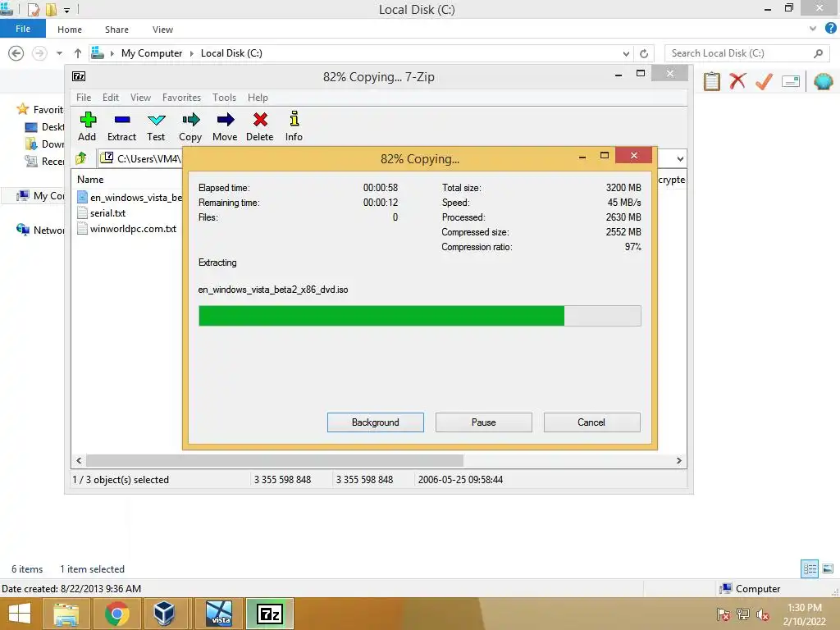The width and height of the screenshot is (840, 630).
Task: Select My Computer in Explorer sidebar
Action: [39, 195]
